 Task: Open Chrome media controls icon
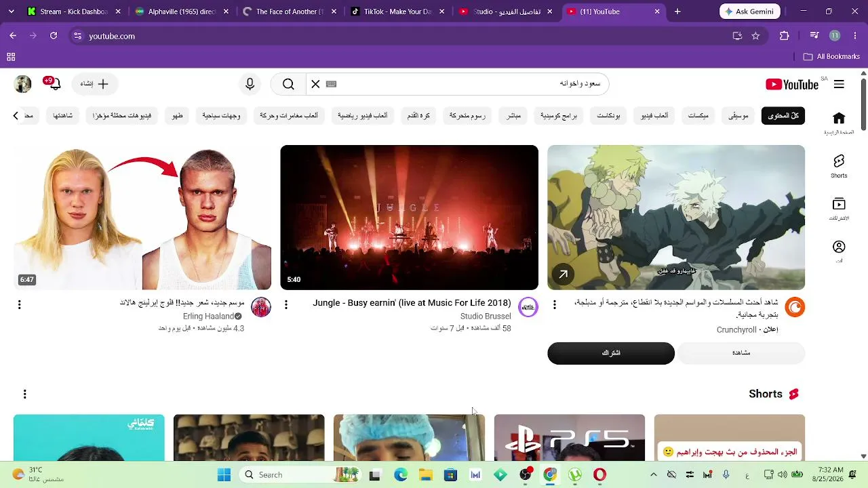coord(814,36)
